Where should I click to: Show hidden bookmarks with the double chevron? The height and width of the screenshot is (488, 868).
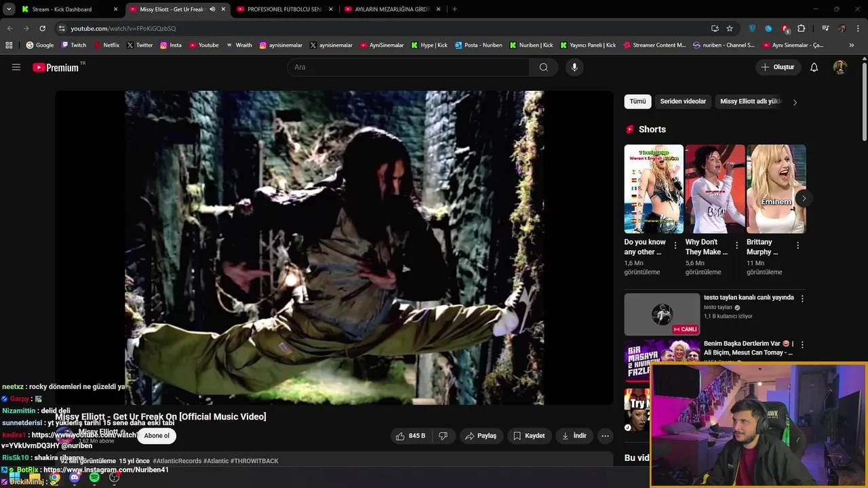point(852,45)
